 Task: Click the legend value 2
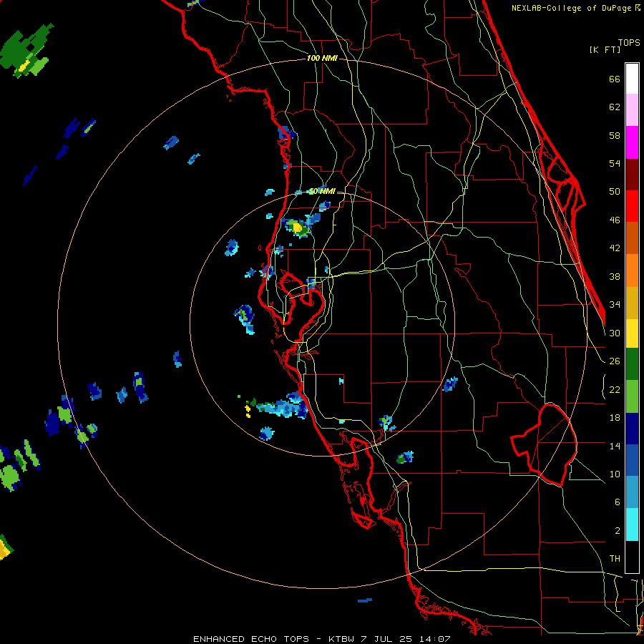[x=617, y=531]
